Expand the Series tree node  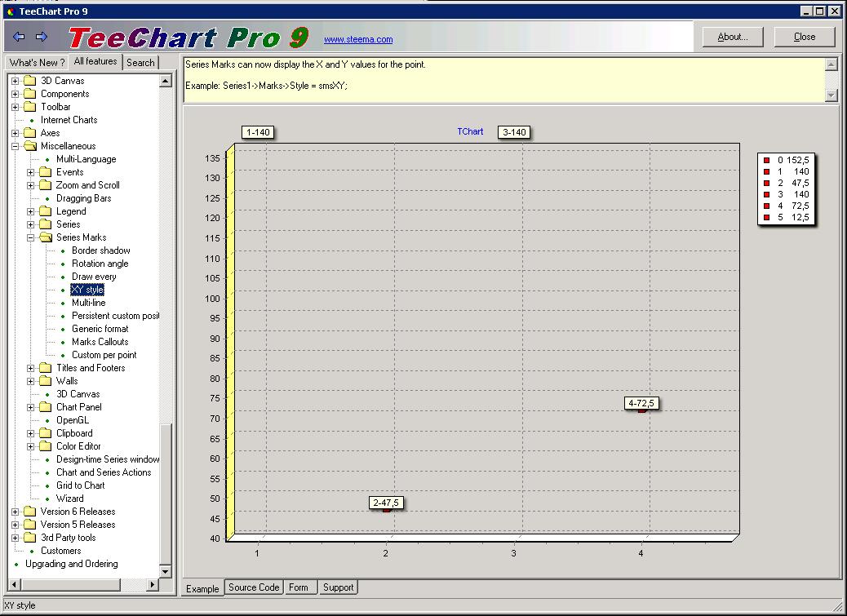(x=31, y=224)
